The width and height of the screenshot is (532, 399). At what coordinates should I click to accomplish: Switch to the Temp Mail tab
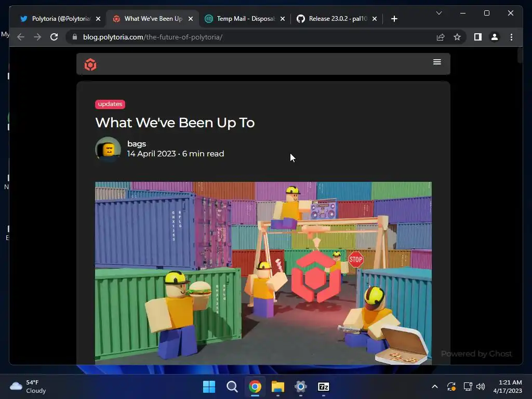click(246, 19)
